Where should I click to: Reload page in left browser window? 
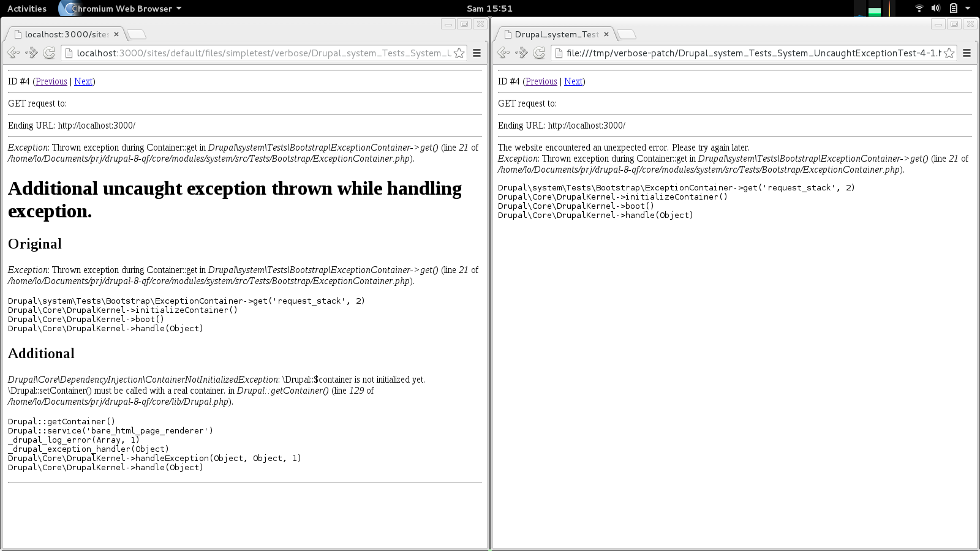tap(49, 53)
